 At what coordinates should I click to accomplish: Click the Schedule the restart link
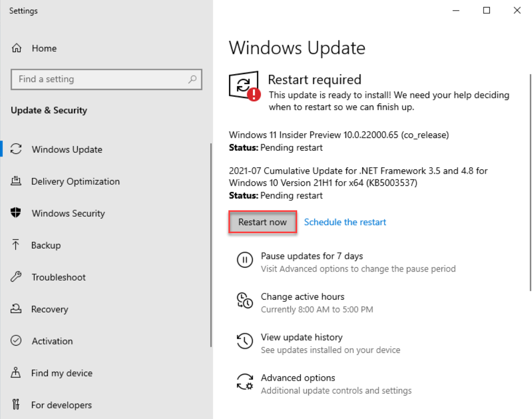(345, 222)
